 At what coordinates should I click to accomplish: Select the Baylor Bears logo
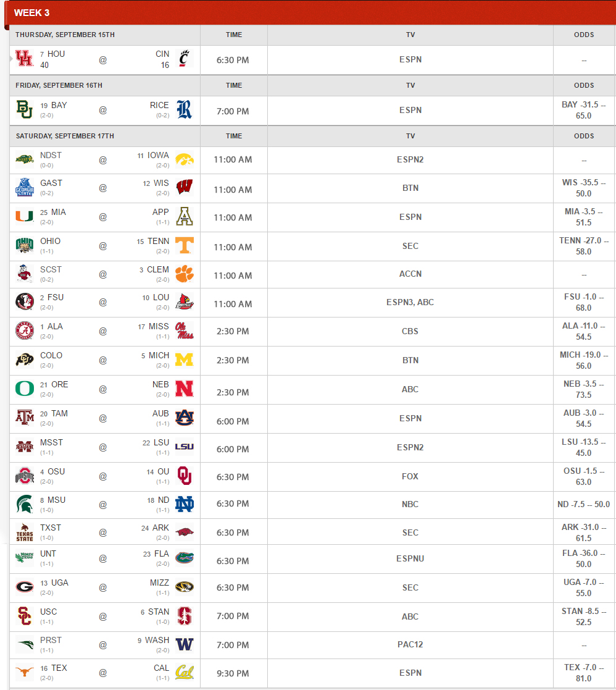(x=24, y=109)
